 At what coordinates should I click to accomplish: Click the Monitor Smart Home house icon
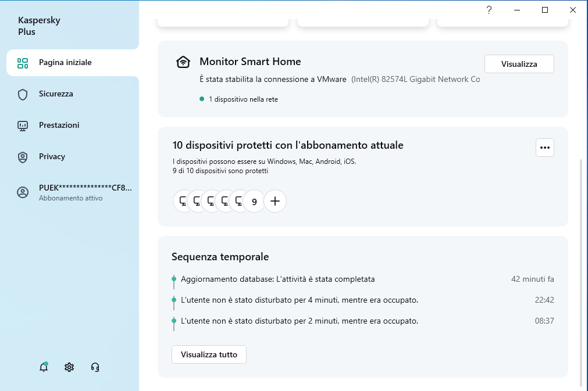(183, 62)
